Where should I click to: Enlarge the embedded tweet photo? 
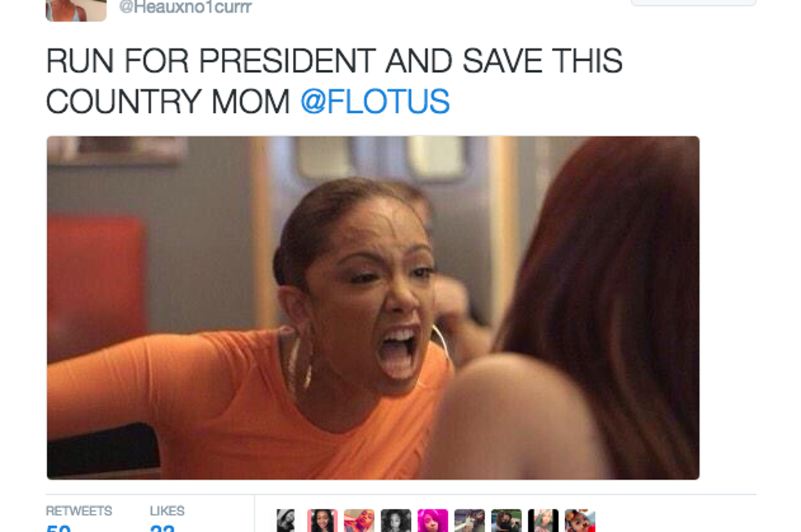coord(373,308)
